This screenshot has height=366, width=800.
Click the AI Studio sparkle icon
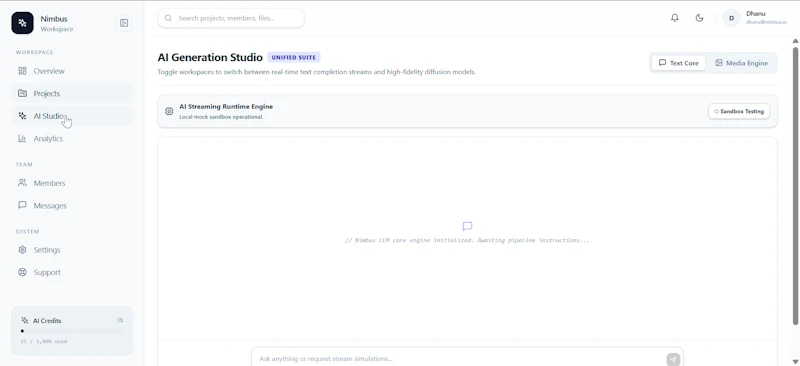[x=22, y=116]
